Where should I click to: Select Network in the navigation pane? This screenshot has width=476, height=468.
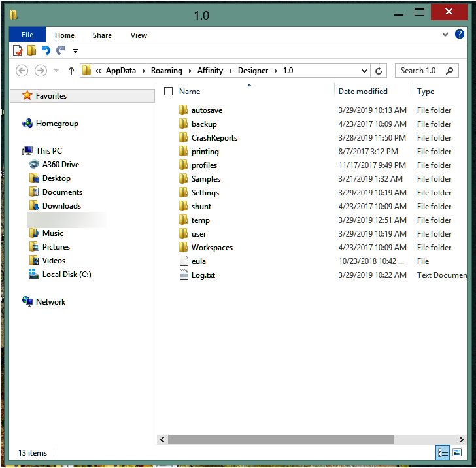(50, 302)
